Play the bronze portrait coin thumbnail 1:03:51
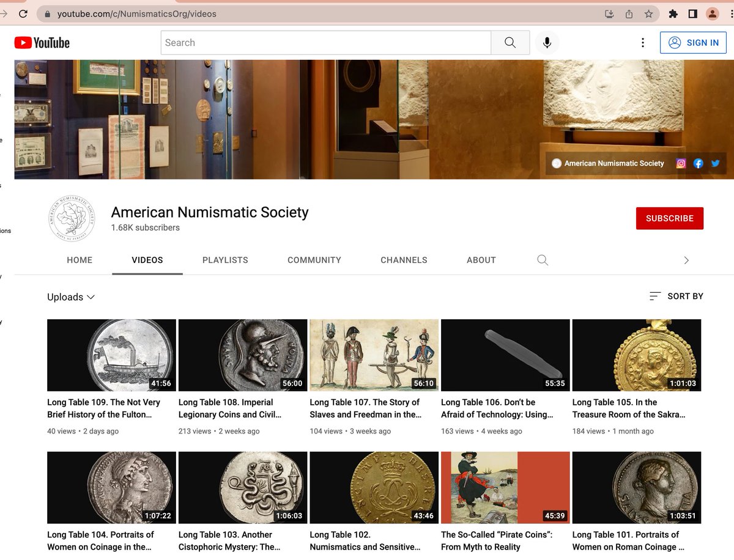 (x=637, y=488)
